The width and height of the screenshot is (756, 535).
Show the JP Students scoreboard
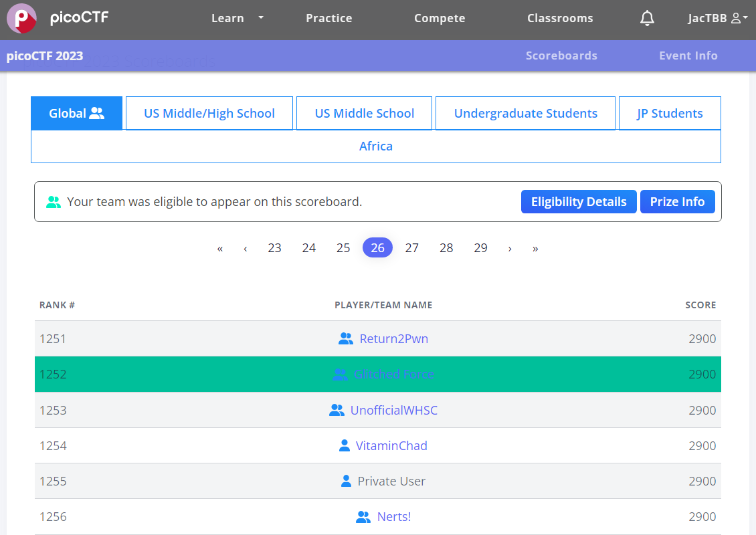coord(670,113)
